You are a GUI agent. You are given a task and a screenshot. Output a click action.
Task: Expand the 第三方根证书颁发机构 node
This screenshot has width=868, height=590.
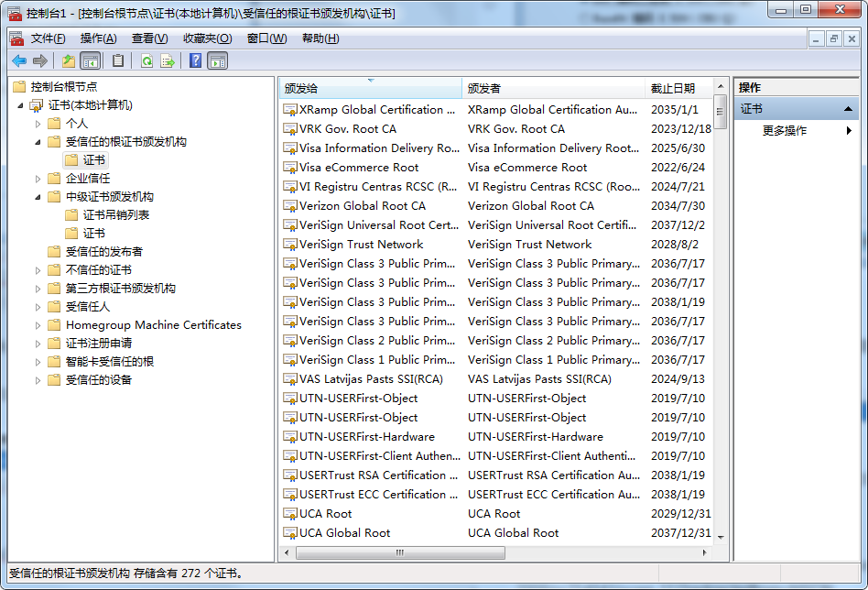click(x=38, y=289)
